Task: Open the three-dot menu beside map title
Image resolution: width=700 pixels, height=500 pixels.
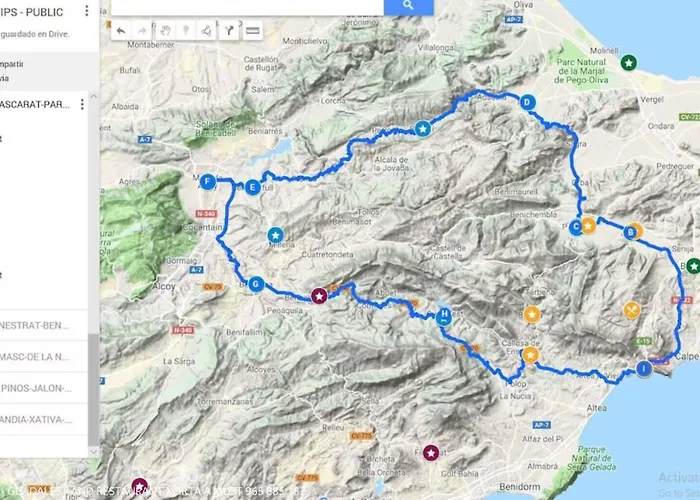Action: coord(87,11)
